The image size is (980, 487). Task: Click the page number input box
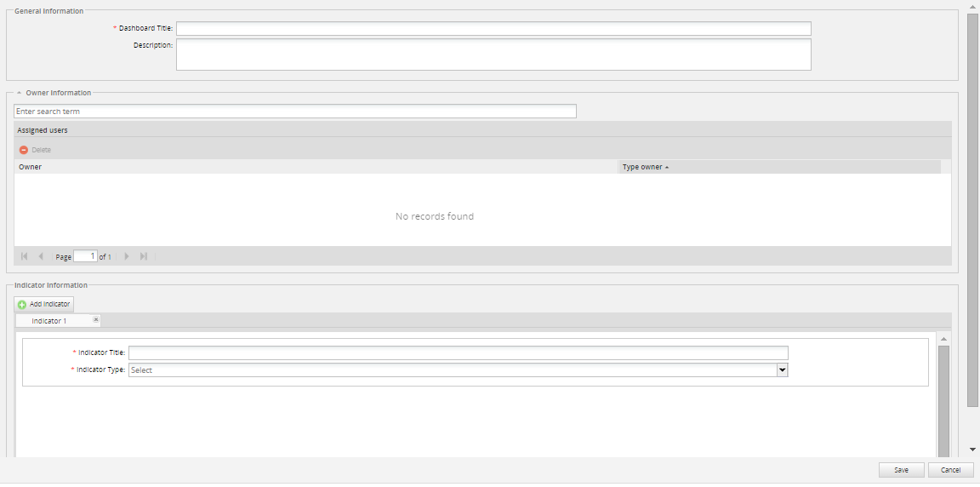pyautogui.click(x=85, y=256)
